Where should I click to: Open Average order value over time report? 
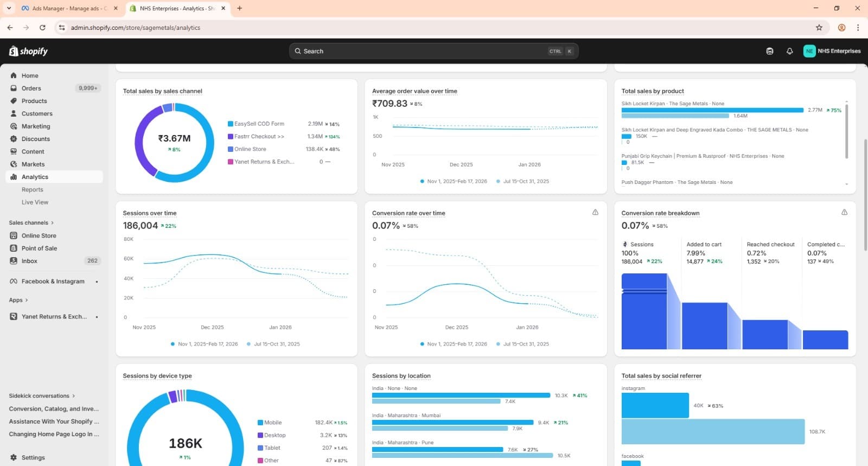coord(414,91)
